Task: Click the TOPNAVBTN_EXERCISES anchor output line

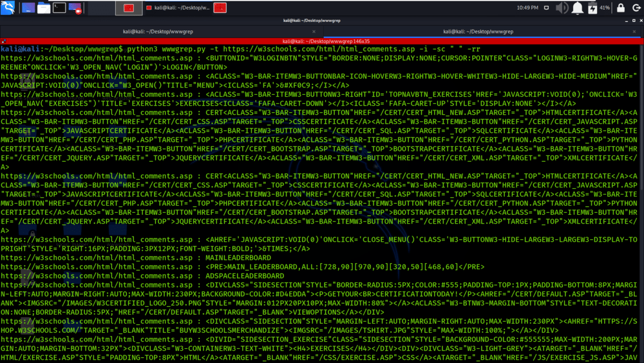Action: pyautogui.click(x=319, y=99)
